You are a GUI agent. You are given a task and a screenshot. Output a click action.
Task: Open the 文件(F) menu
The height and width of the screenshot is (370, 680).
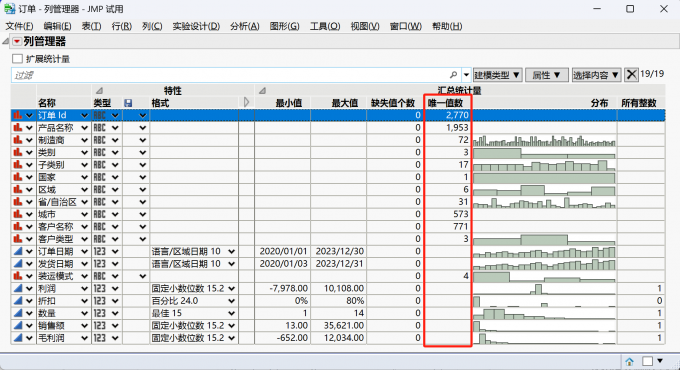19,26
